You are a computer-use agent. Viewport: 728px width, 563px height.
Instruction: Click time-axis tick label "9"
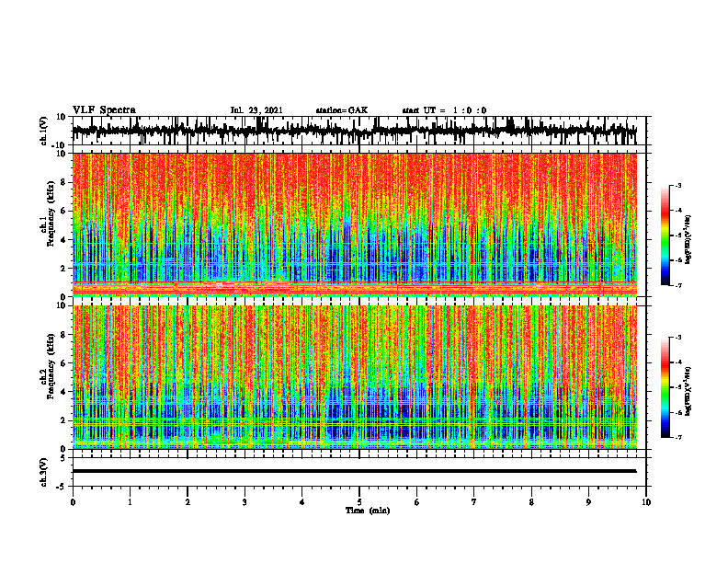coord(588,502)
